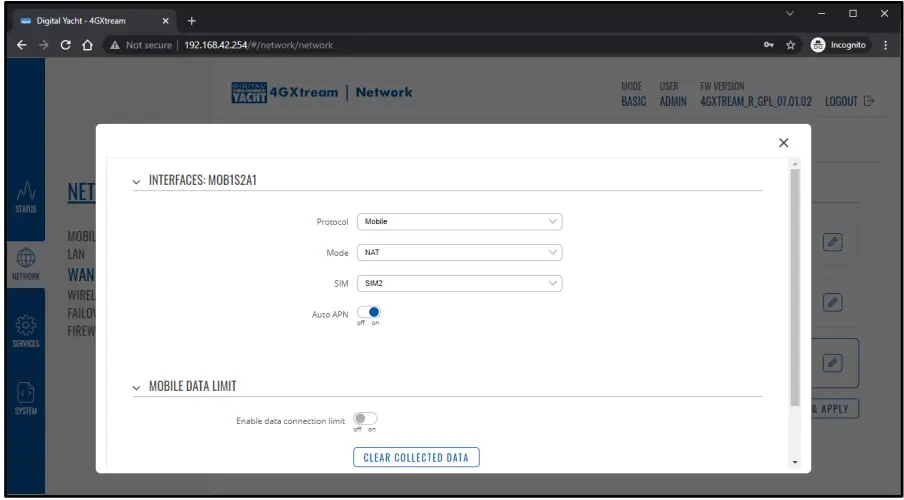Collapse the Interfaces: MOB1S2A1 section
This screenshot has height=500, width=904.
(137, 180)
